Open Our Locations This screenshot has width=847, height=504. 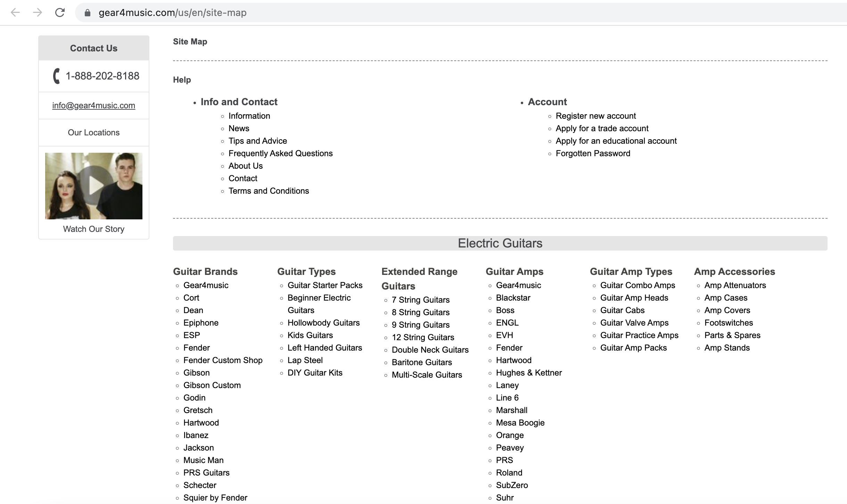tap(93, 132)
